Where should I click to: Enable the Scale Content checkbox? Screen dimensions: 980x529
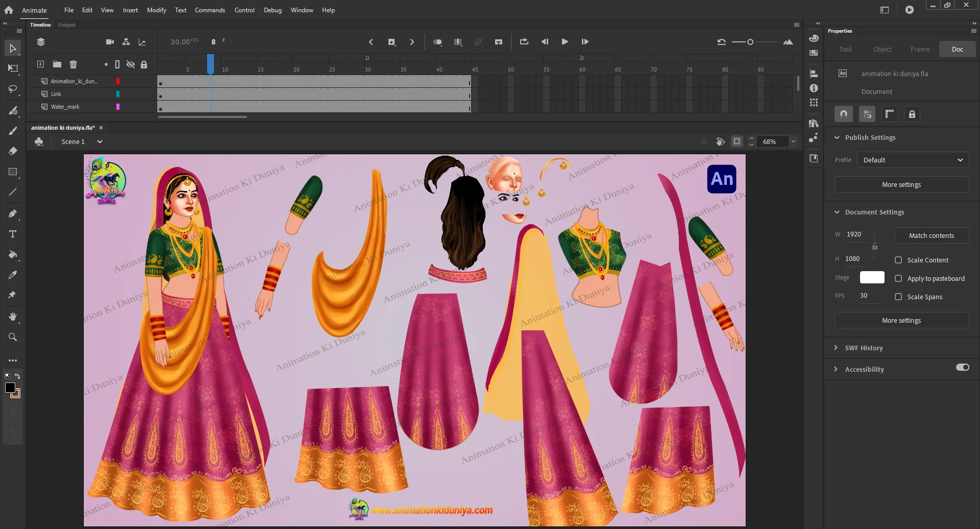tap(898, 260)
